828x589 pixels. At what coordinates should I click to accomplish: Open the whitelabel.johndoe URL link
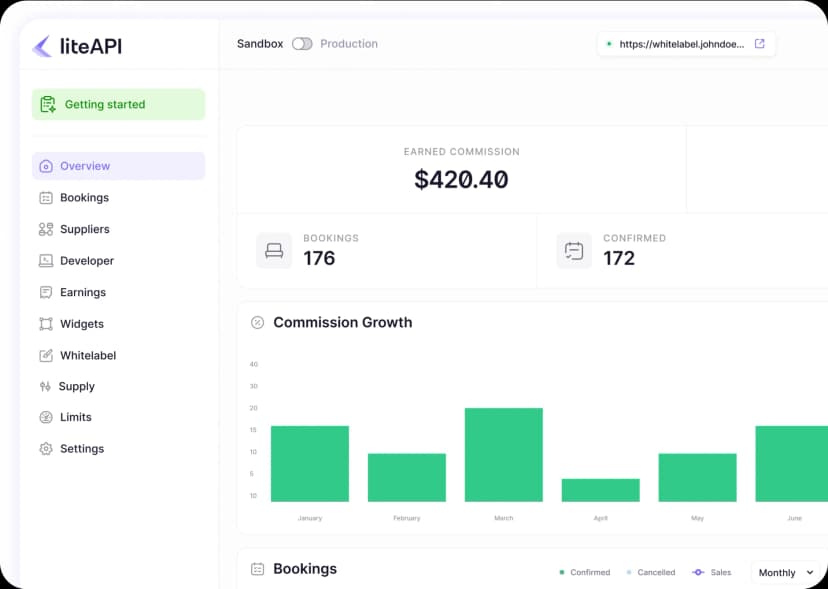(681, 44)
